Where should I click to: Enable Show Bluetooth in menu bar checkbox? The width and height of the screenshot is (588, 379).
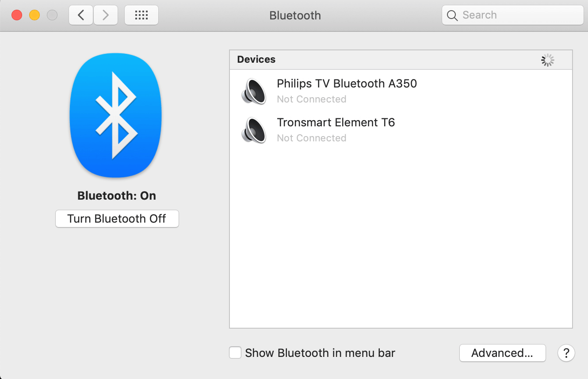[x=235, y=352]
